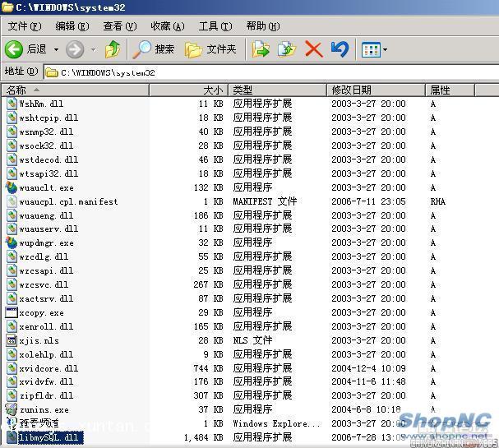Click the red Delete X icon
499x448 pixels.
314,49
